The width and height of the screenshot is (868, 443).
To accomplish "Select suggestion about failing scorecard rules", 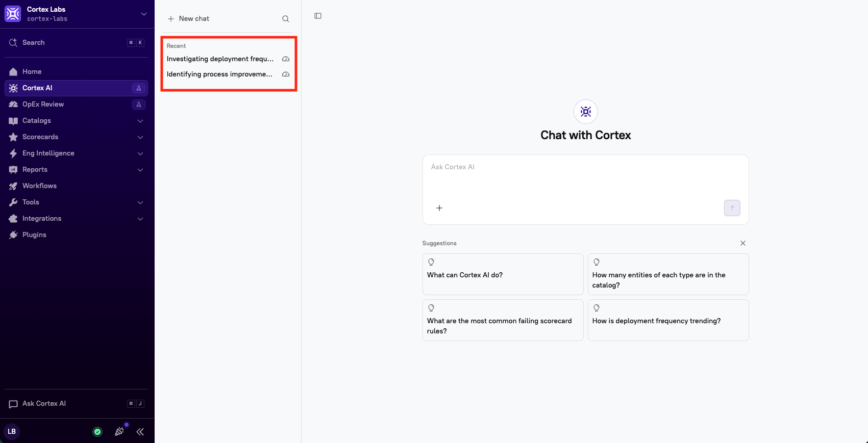I will 503,320.
